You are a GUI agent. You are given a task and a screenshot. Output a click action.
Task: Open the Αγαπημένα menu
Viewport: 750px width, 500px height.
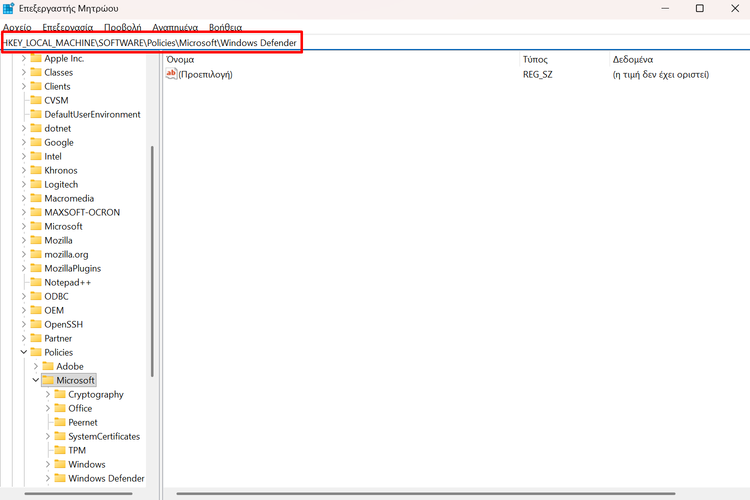tap(175, 28)
